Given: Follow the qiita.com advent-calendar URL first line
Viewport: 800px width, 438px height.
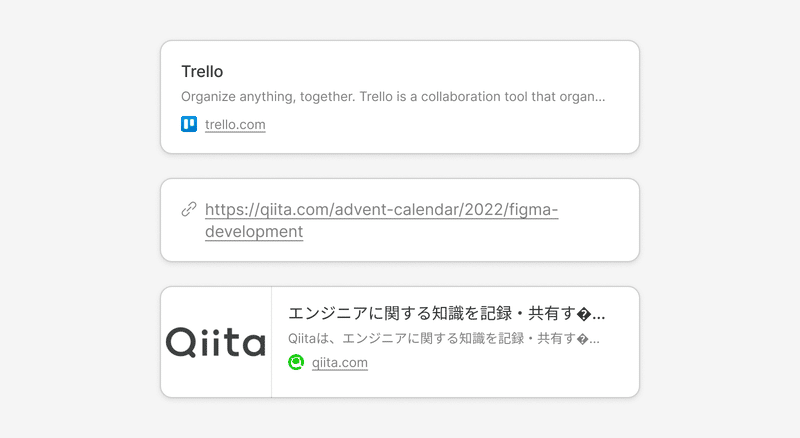Looking at the screenshot, I should (x=382, y=209).
